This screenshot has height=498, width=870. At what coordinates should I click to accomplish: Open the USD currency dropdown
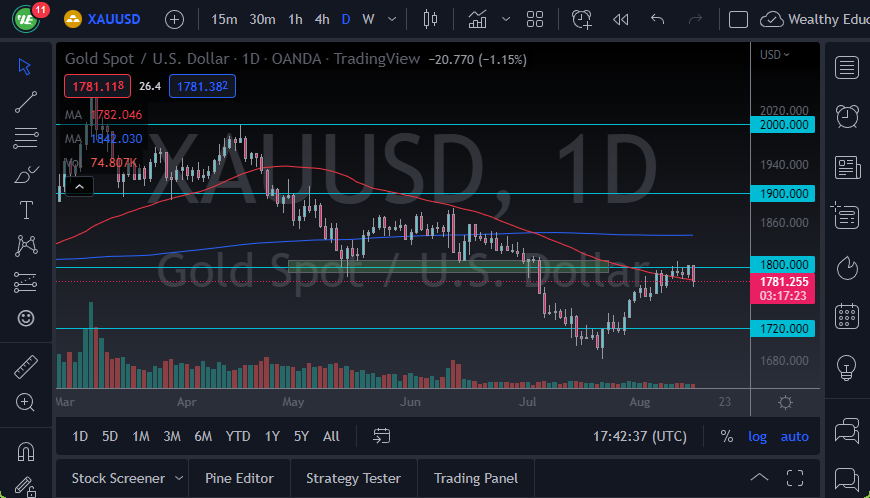(774, 54)
